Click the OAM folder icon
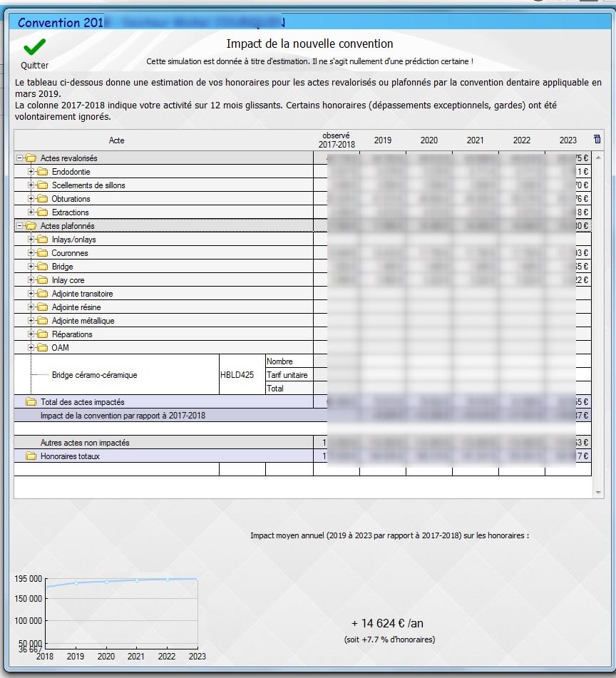This screenshot has height=678, width=616. (42, 348)
